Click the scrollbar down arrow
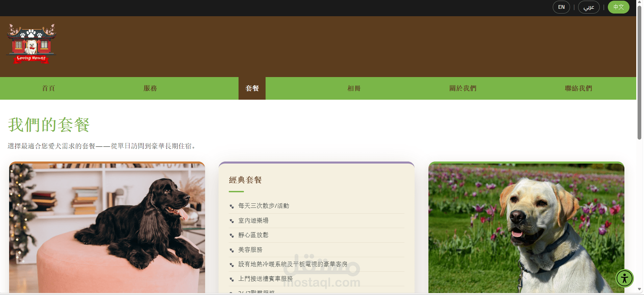The width and height of the screenshot is (644, 295). (639, 289)
